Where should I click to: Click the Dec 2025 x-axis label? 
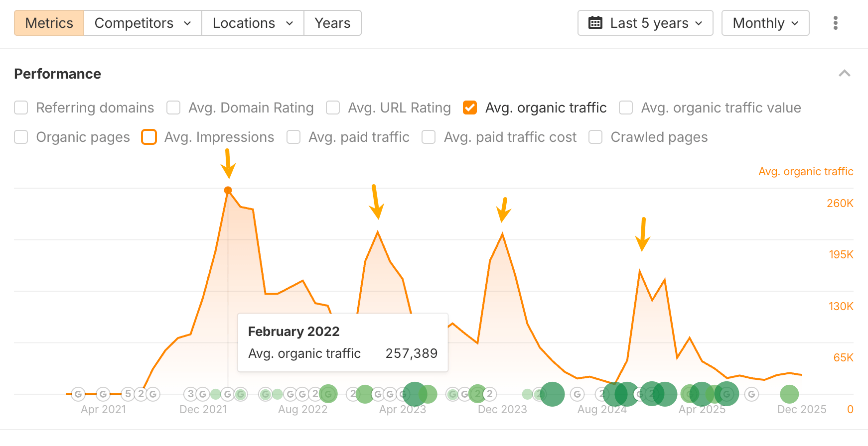click(x=802, y=409)
